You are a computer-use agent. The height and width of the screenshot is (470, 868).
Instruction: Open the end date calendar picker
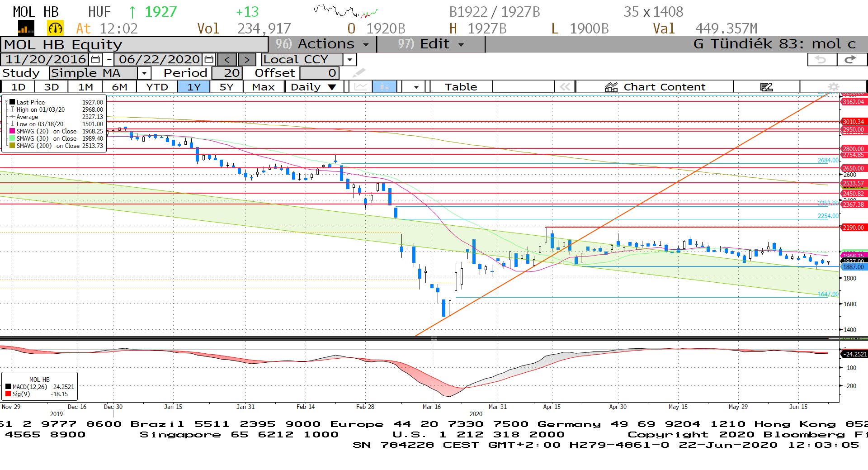tap(209, 59)
